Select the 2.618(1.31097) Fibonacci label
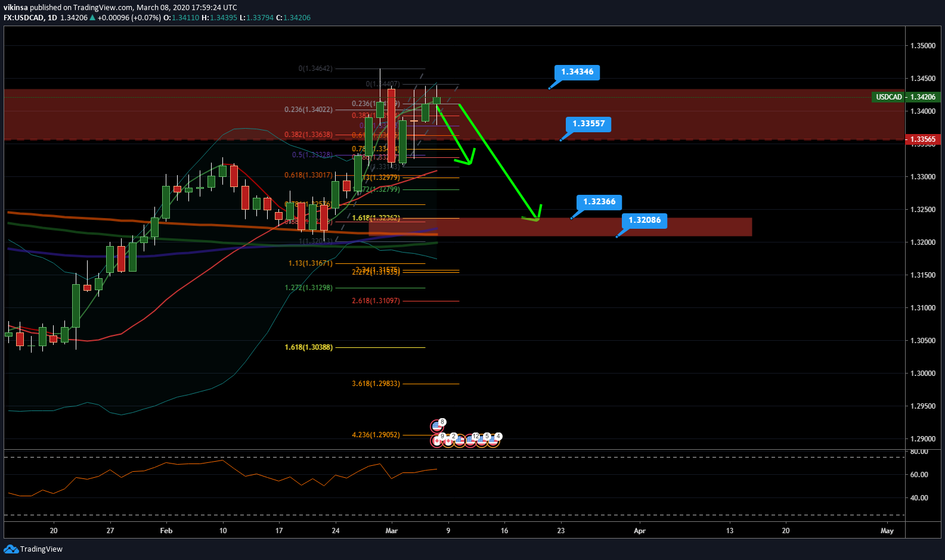 pos(376,301)
